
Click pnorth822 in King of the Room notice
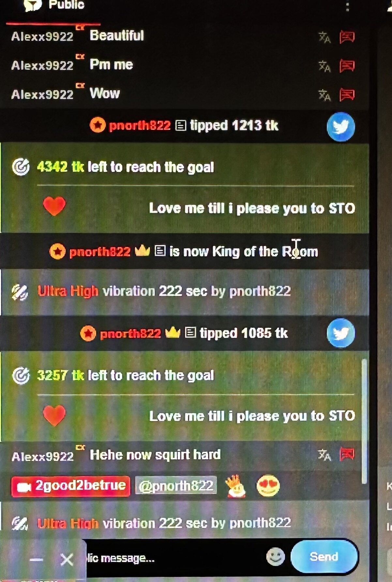(100, 252)
